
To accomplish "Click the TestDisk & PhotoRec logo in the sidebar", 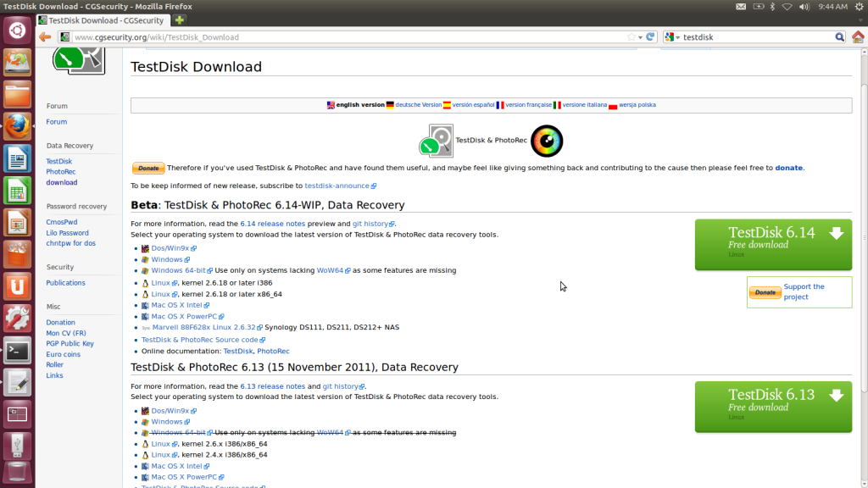I will tap(79, 61).
